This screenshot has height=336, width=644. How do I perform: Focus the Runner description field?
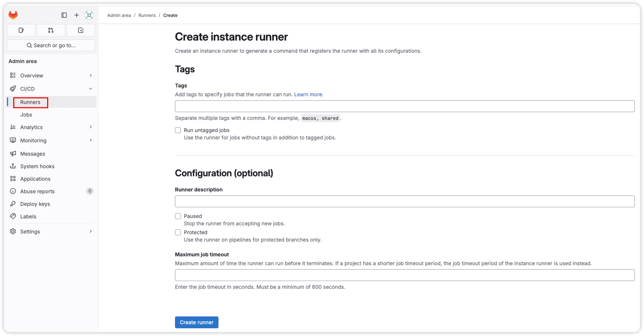[x=405, y=201]
